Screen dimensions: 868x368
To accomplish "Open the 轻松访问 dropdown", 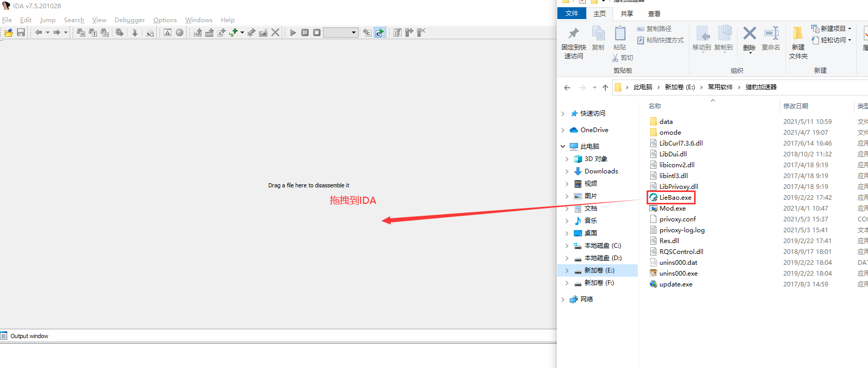I will tap(831, 40).
